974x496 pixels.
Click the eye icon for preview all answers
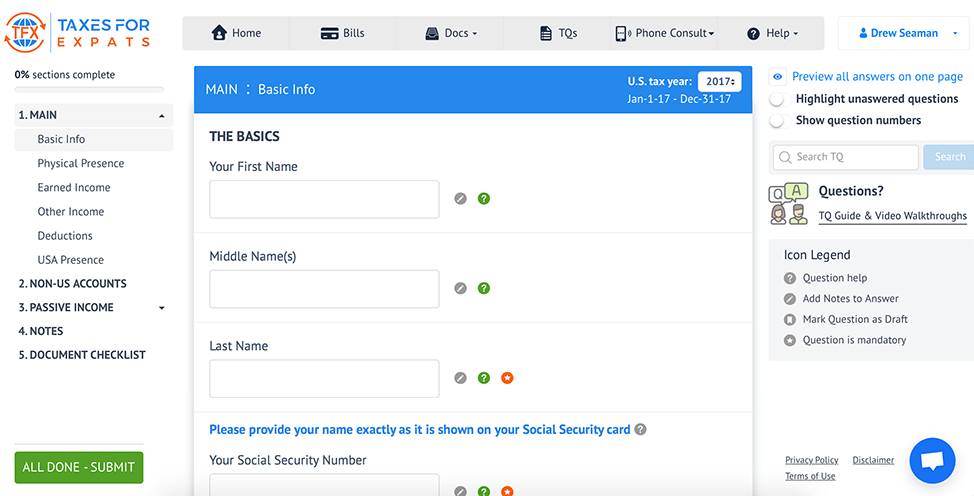[x=777, y=77]
